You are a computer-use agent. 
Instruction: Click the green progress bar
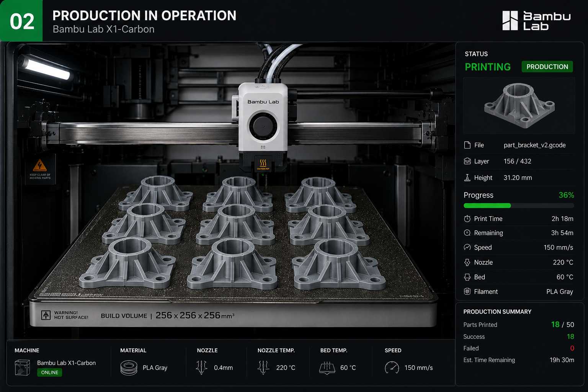tap(487, 206)
